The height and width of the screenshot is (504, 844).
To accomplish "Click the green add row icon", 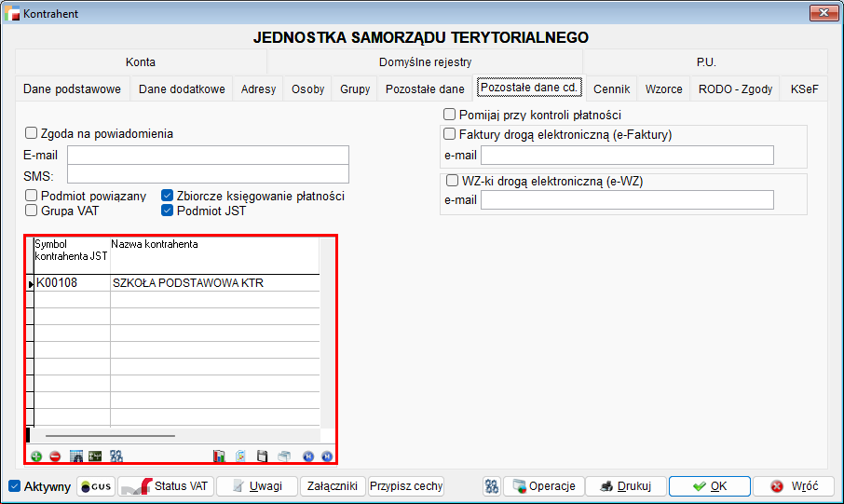I will click(36, 456).
